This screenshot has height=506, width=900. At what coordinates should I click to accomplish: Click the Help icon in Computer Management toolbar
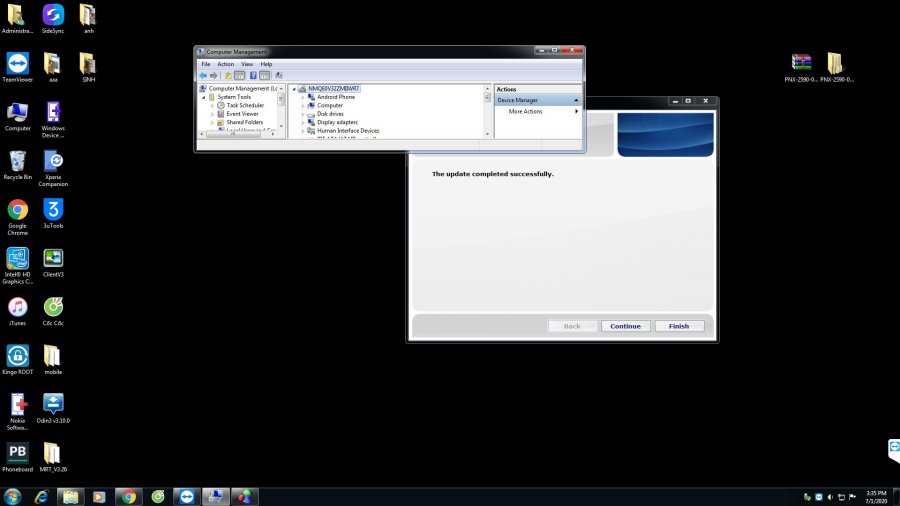(x=253, y=75)
